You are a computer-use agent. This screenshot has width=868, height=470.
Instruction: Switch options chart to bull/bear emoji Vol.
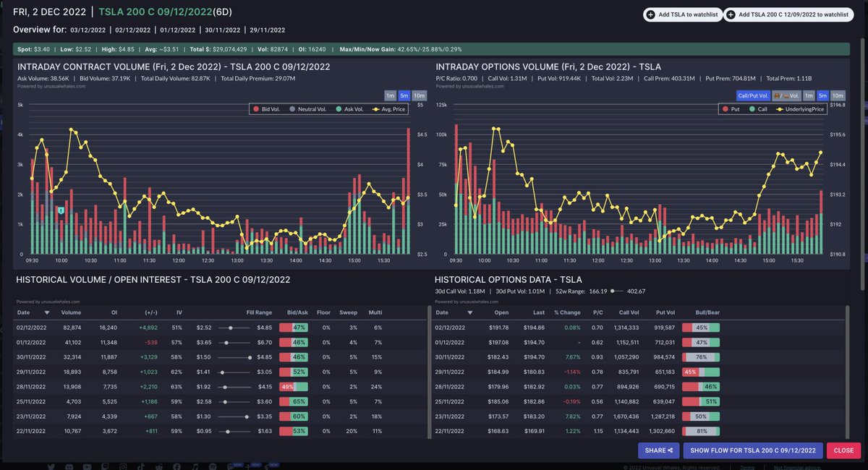pos(786,95)
